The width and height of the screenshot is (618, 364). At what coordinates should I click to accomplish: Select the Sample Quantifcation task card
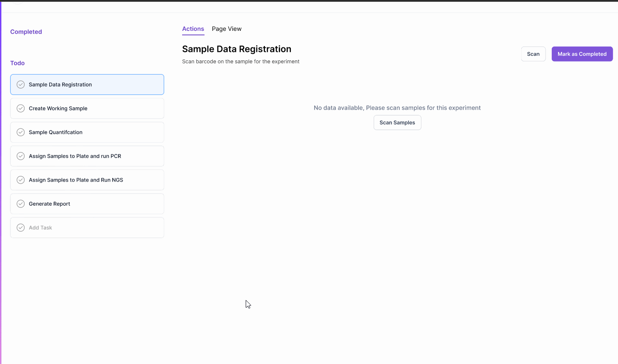click(87, 132)
